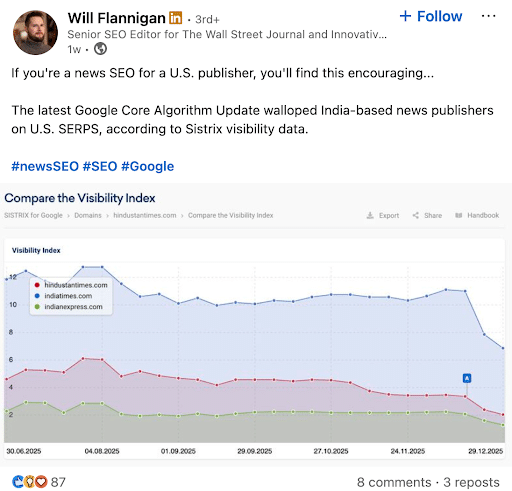Click the blue indiatimes.com legend dot
This screenshot has height=491, width=512.
(x=37, y=296)
